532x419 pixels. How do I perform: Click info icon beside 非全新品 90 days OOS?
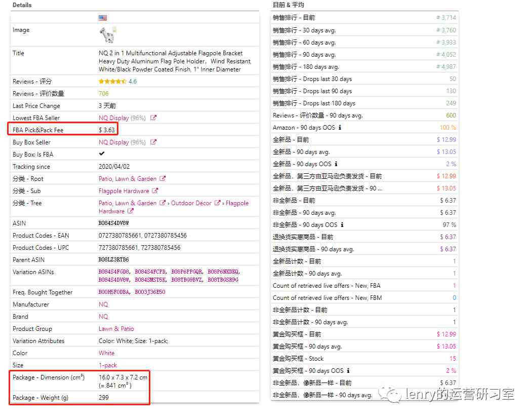coord(342,225)
